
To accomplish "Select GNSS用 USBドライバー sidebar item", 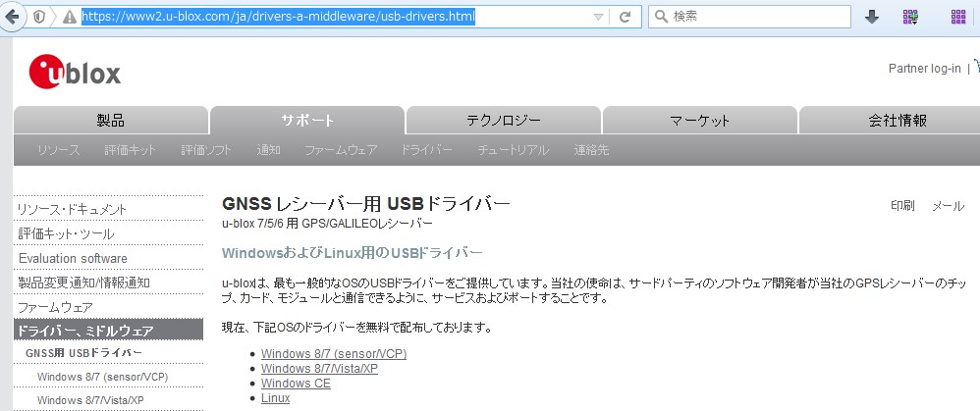I will click(83, 353).
